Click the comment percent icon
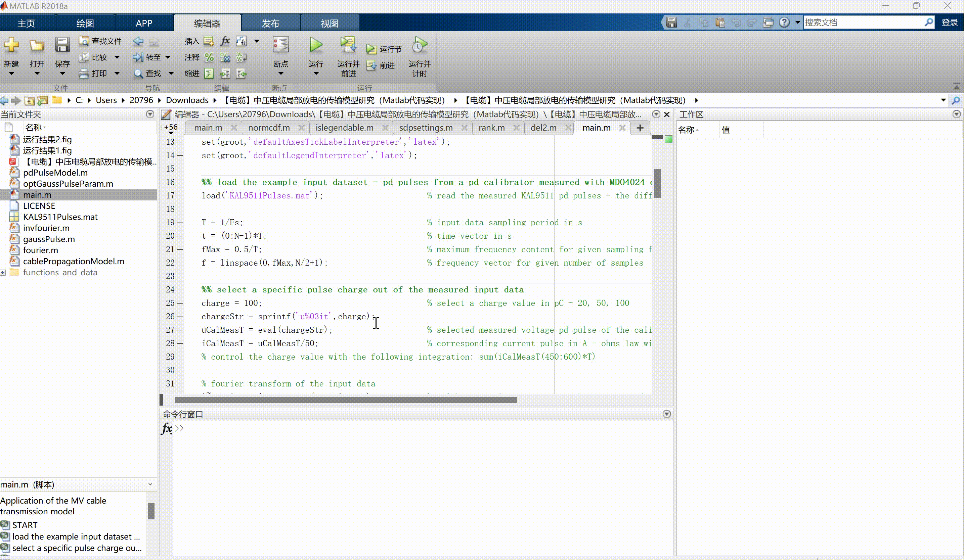This screenshot has width=964, height=560. pos(209,57)
